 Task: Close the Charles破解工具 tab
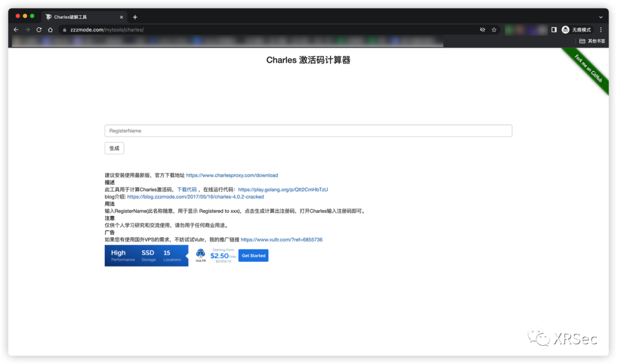121,17
